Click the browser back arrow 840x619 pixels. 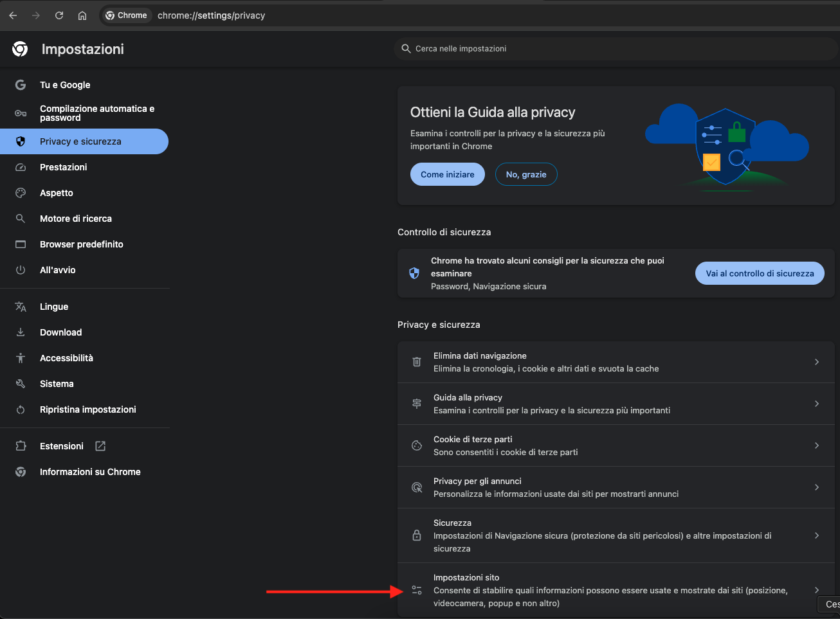click(13, 15)
